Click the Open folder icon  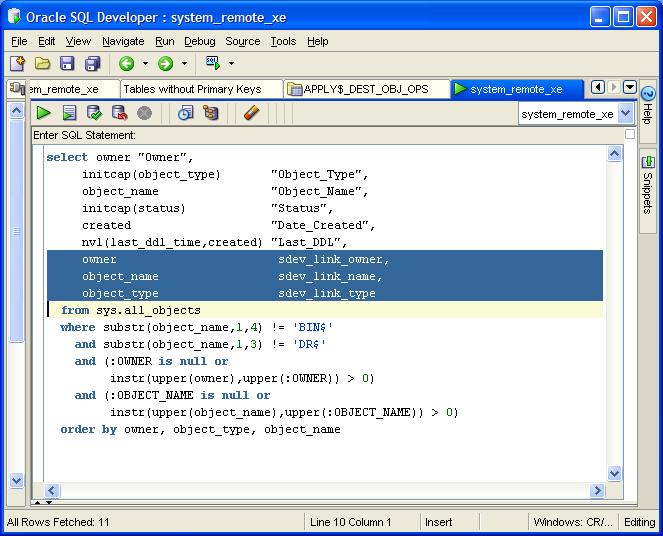(x=42, y=64)
